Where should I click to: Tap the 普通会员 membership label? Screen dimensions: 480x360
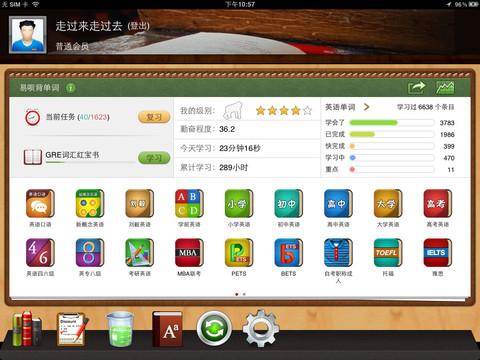tap(72, 46)
